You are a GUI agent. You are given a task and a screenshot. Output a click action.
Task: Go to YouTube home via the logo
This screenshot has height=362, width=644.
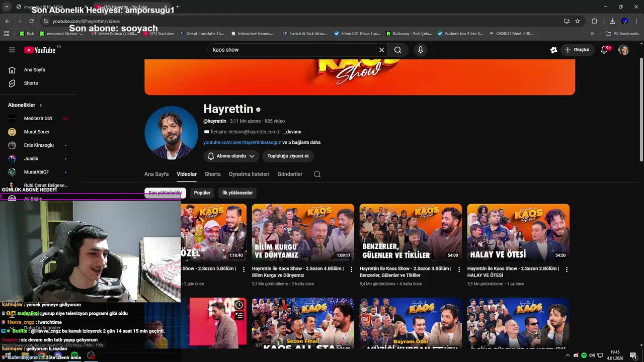pos(40,50)
